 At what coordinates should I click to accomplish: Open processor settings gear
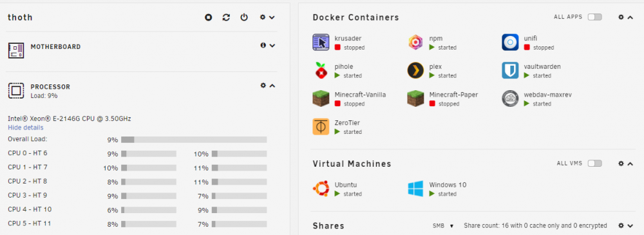pyautogui.click(x=263, y=86)
